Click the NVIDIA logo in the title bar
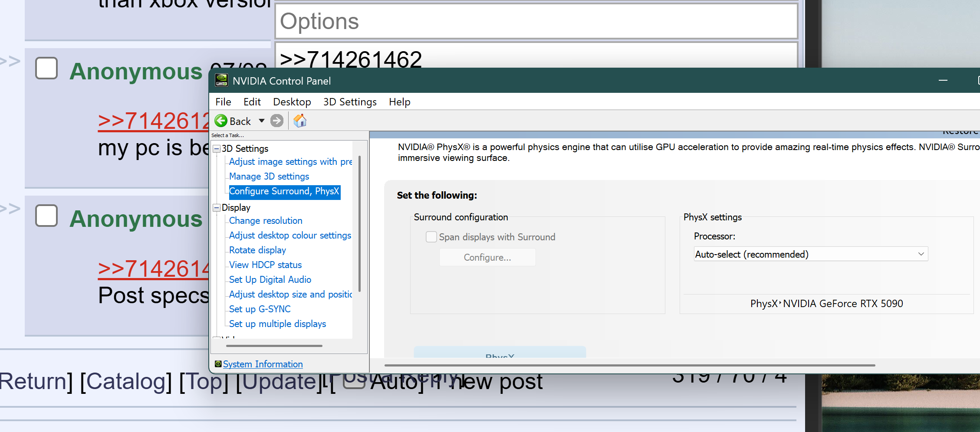The image size is (980, 432). coord(222,81)
